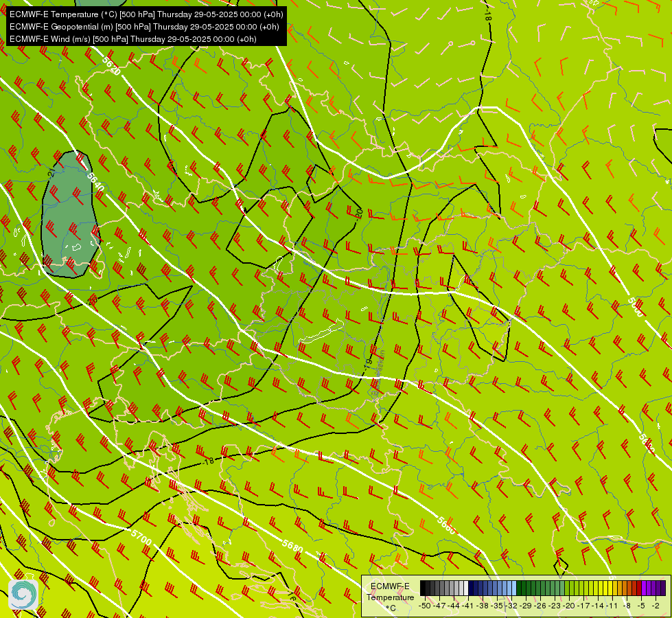The width and height of the screenshot is (672, 618).
Task: Click the -21 isotherm label on the map
Action: [51, 173]
